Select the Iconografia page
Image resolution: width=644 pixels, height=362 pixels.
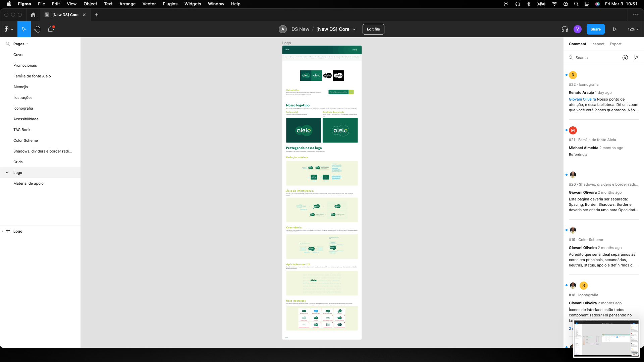[x=23, y=108]
